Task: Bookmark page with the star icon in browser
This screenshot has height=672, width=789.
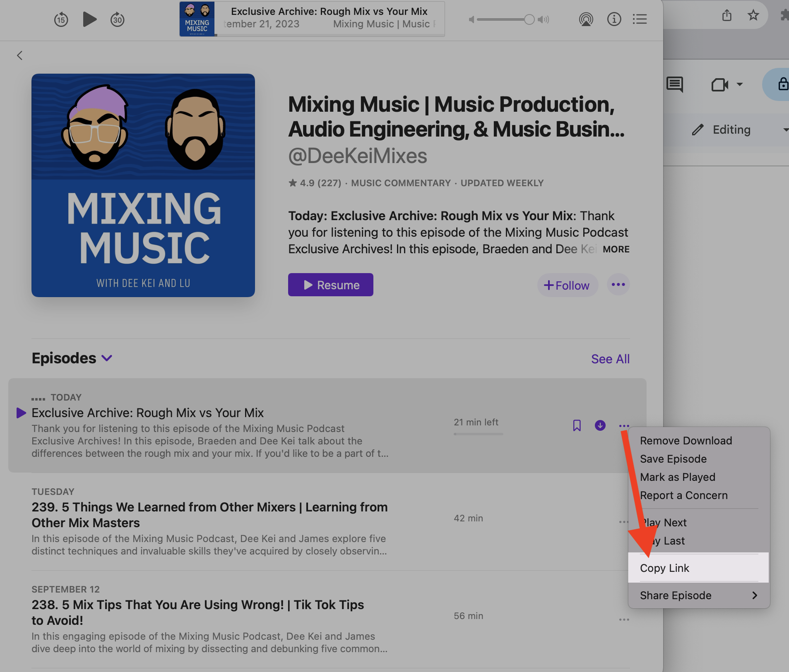Action: [753, 15]
